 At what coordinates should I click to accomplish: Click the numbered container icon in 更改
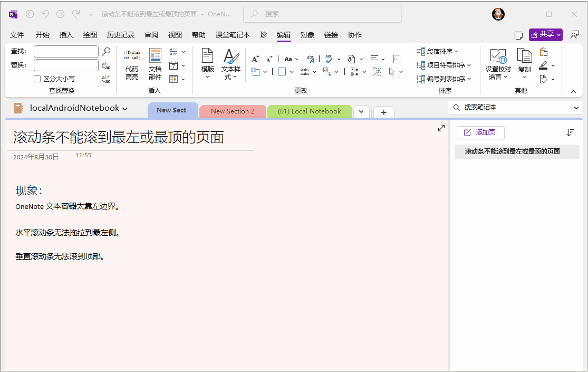tap(255, 72)
